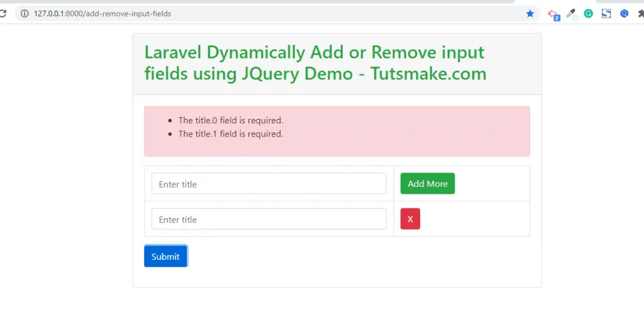Open the red extension with badge 2
644x331 pixels.
click(553, 14)
